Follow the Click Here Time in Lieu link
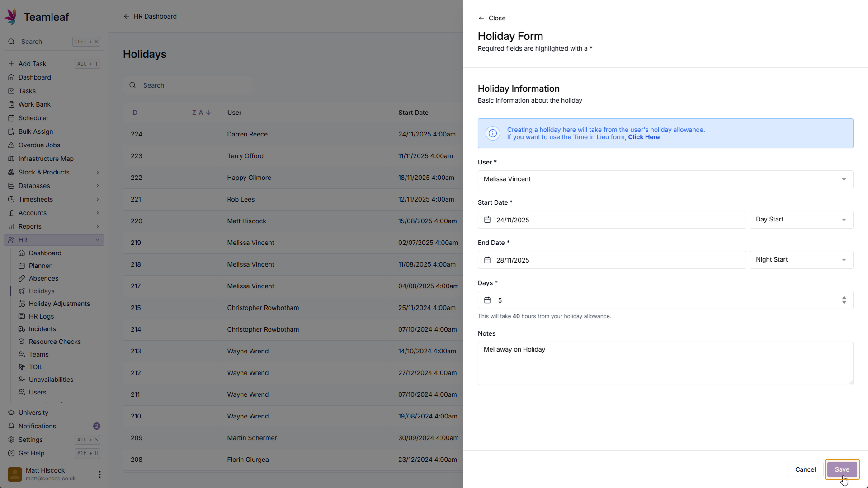This screenshot has height=488, width=868. (x=643, y=137)
